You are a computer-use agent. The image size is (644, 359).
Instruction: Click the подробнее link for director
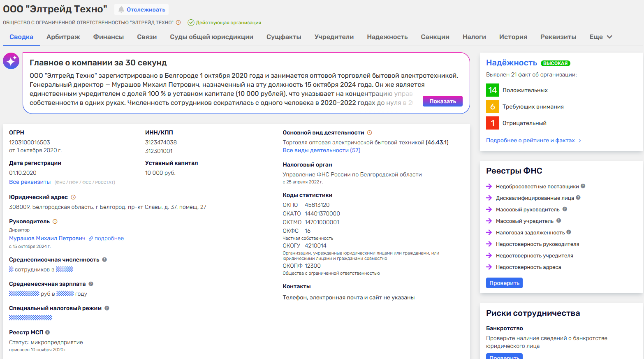point(109,238)
